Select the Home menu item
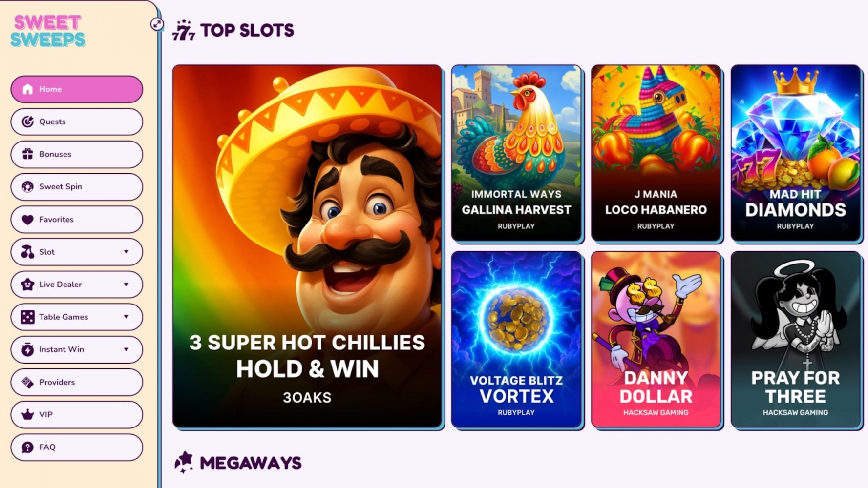 click(77, 89)
